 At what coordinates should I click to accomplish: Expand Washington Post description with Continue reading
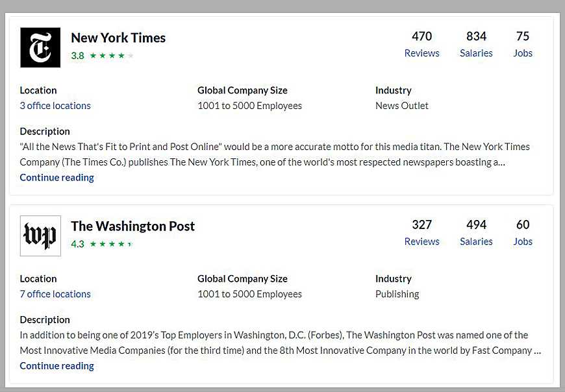click(x=56, y=365)
